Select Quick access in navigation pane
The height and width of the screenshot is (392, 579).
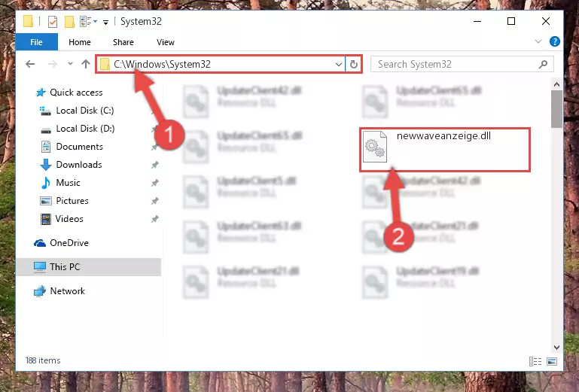click(x=76, y=93)
